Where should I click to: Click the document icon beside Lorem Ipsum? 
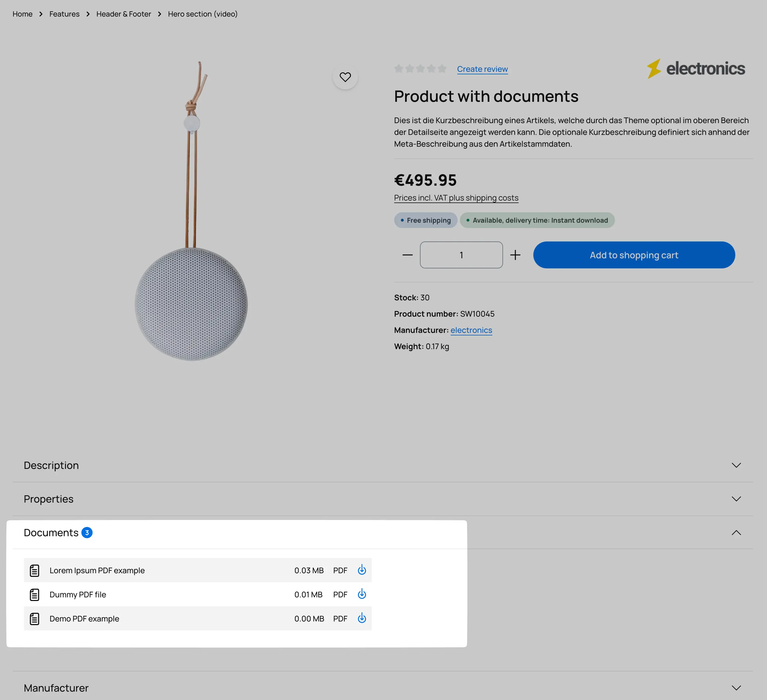35,570
